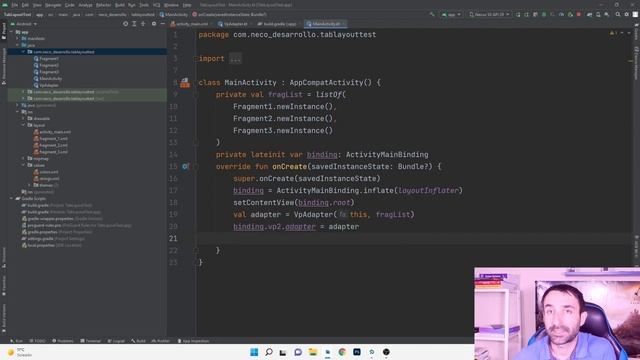The width and height of the screenshot is (640, 360).
Task: Open the Edit menu
Action: coord(25,5)
